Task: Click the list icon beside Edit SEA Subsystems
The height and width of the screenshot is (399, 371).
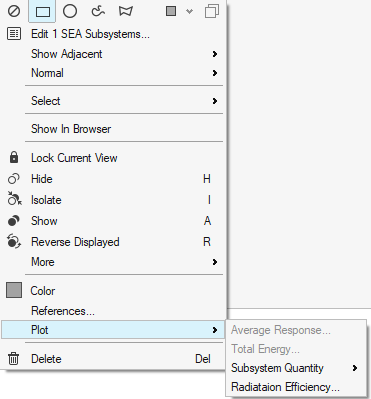Action: coord(14,34)
